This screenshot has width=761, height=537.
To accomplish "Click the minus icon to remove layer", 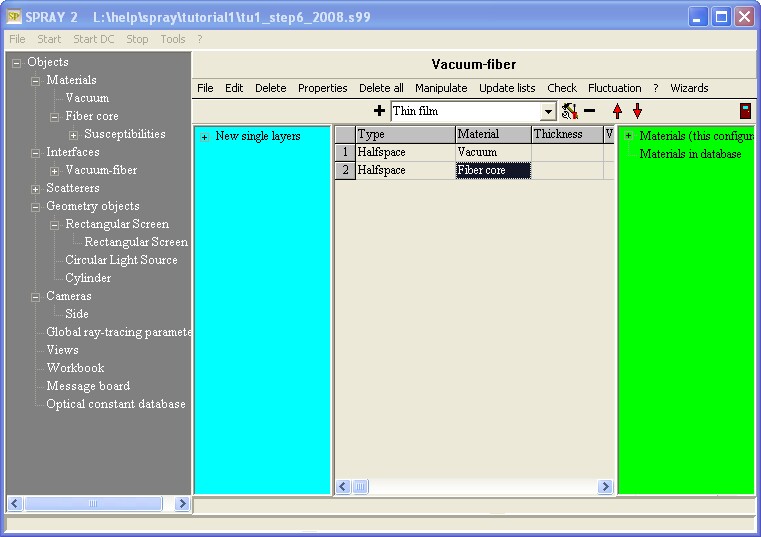I will pyautogui.click(x=589, y=111).
